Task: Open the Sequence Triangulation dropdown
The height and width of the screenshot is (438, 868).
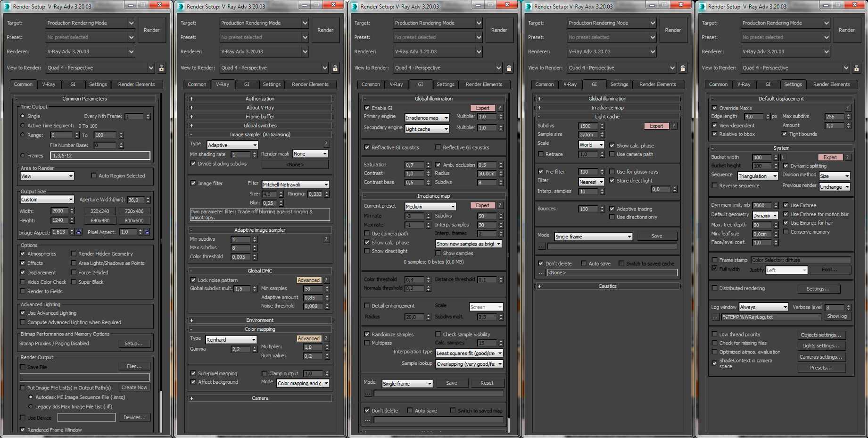Action: (x=758, y=176)
